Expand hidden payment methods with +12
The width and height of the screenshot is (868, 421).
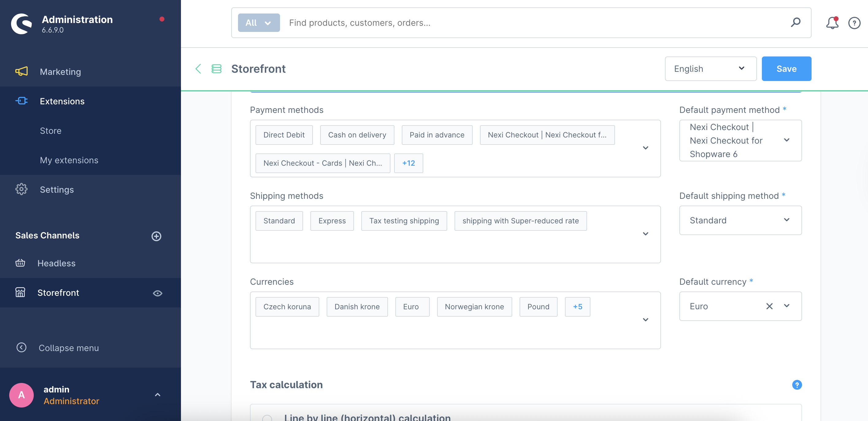409,163
